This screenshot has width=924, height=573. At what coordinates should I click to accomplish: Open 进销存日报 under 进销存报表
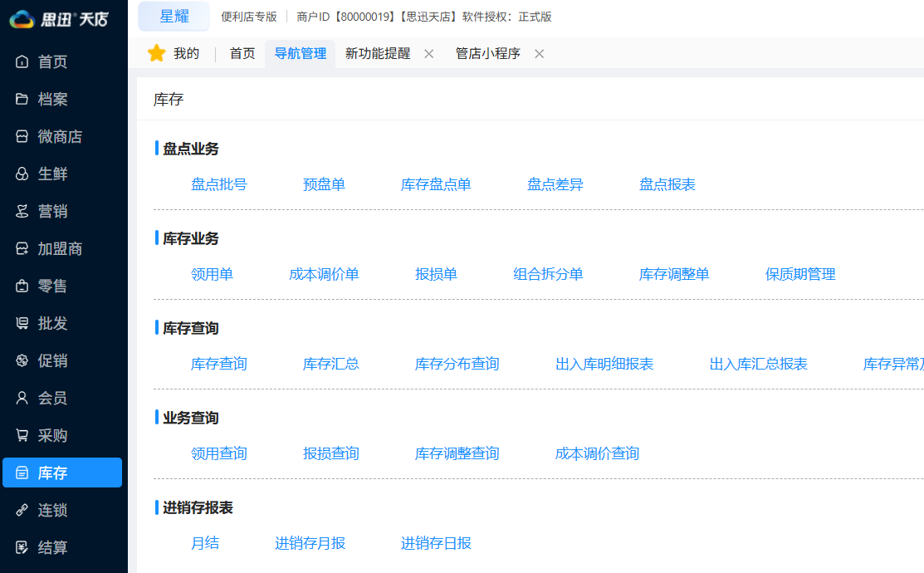(x=437, y=543)
